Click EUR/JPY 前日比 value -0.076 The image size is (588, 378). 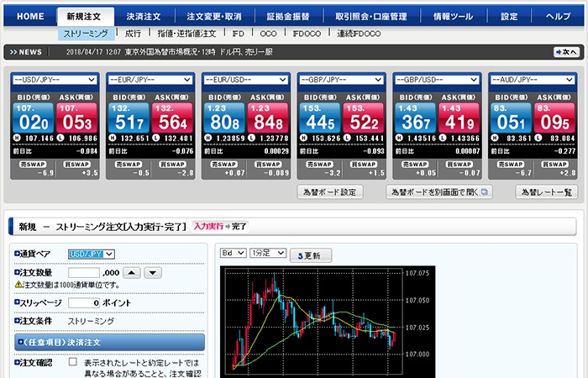tap(182, 151)
